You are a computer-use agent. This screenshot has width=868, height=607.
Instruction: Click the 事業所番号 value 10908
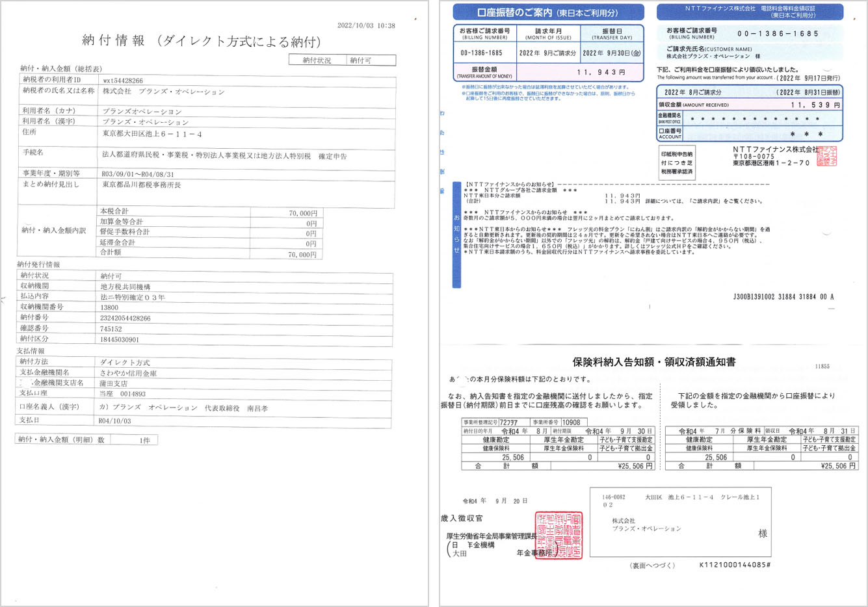point(571,422)
